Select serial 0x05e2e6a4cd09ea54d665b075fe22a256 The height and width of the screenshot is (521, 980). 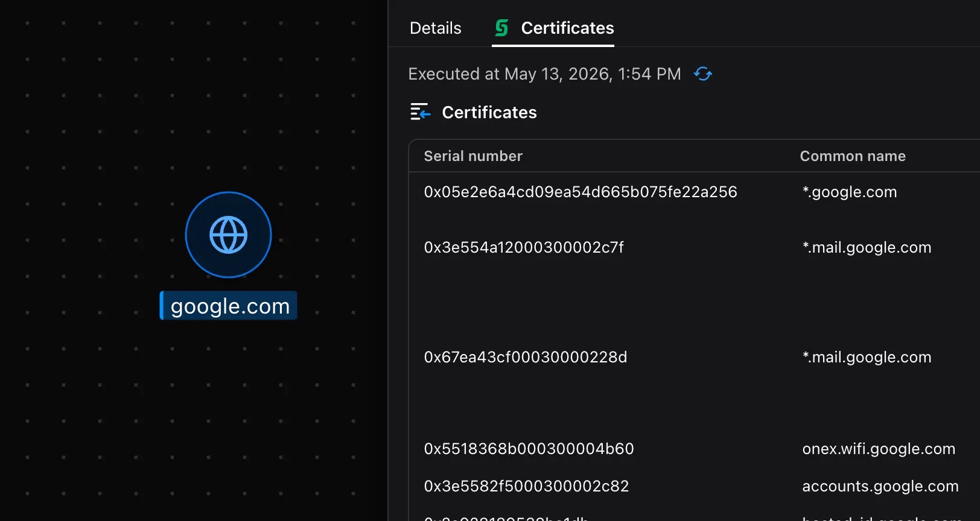pos(581,192)
